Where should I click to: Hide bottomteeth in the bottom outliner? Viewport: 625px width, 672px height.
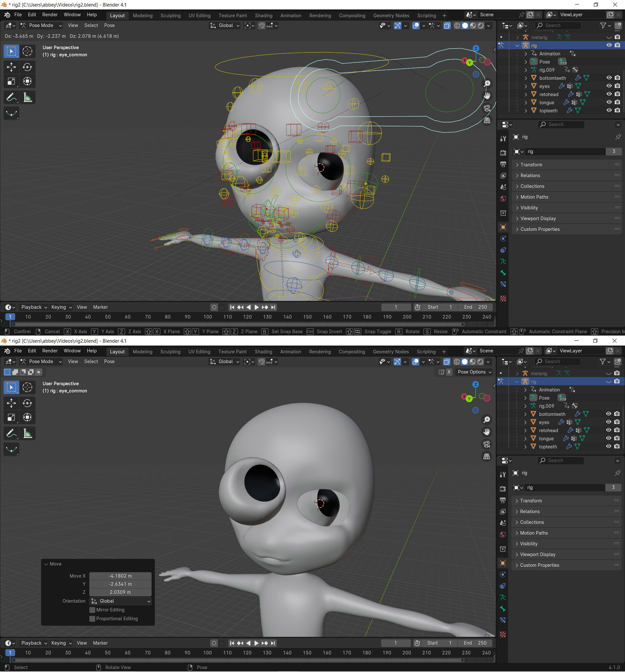coord(608,414)
